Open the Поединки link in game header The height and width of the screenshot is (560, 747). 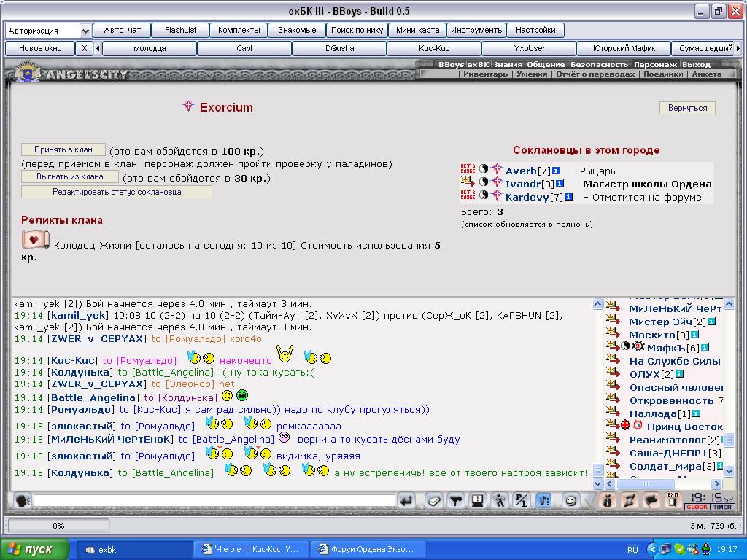click(x=663, y=74)
